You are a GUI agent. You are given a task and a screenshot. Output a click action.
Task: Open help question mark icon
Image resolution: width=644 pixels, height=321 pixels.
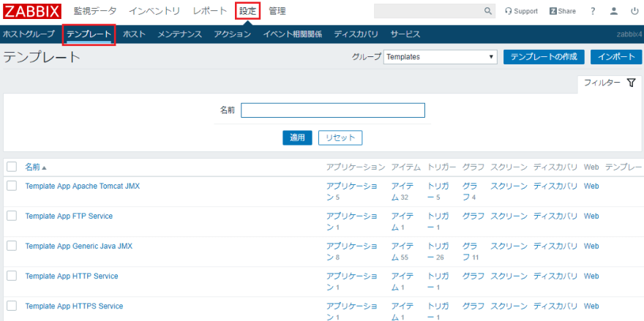tap(593, 11)
